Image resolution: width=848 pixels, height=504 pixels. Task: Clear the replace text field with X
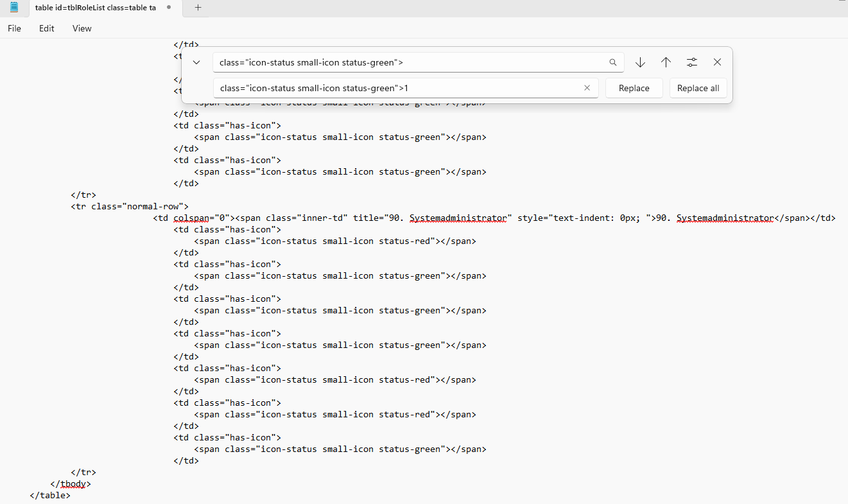587,88
